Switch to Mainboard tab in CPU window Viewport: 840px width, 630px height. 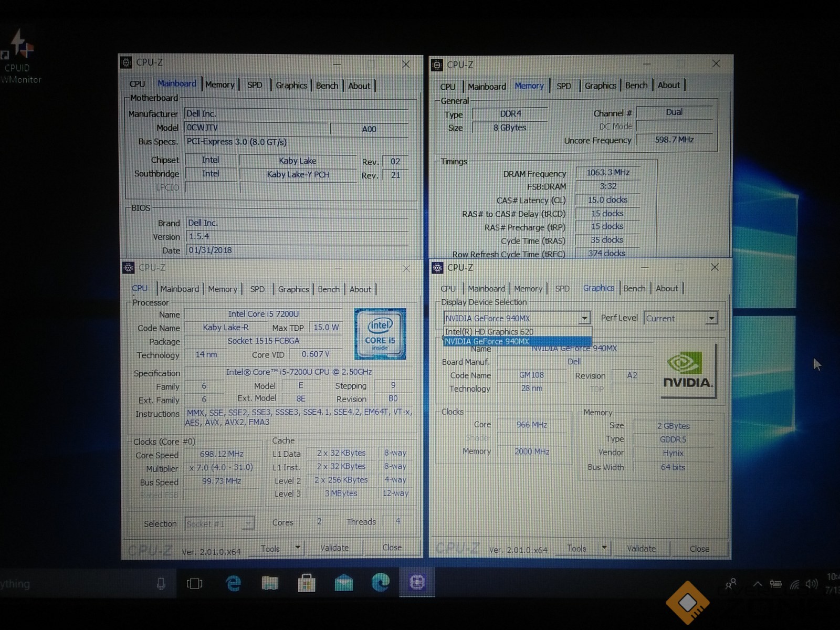click(x=180, y=289)
